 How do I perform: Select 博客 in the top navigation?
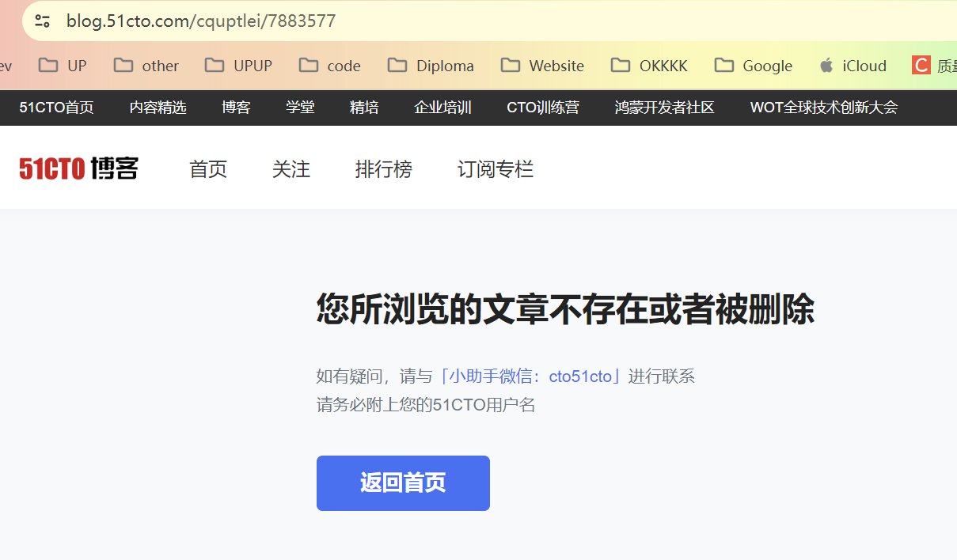tap(236, 107)
